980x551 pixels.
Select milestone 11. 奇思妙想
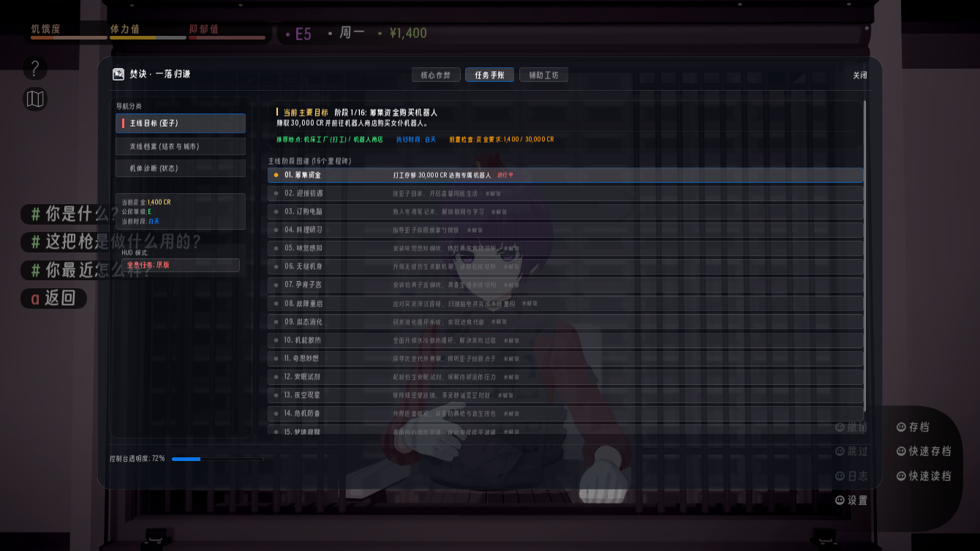point(565,359)
